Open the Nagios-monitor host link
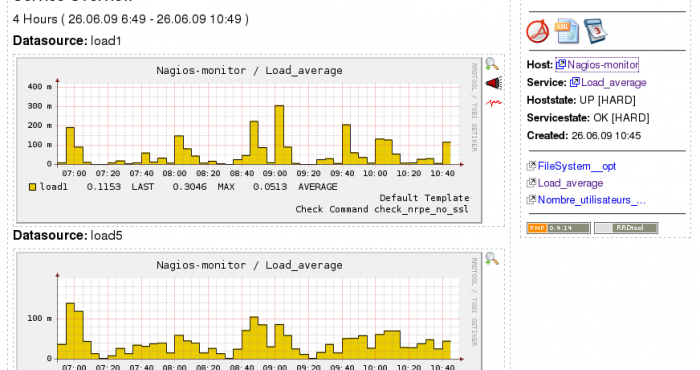Viewport: 700px width, 370px height. point(603,65)
